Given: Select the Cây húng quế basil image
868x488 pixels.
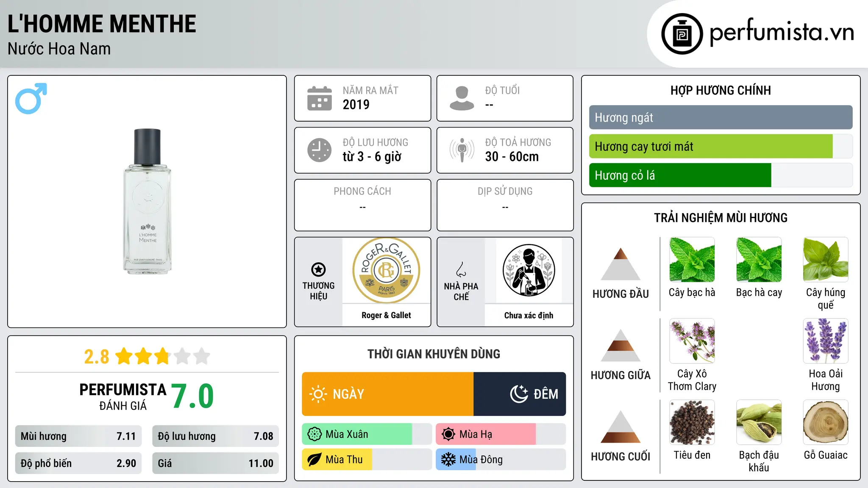Looking at the screenshot, I should point(826,260).
